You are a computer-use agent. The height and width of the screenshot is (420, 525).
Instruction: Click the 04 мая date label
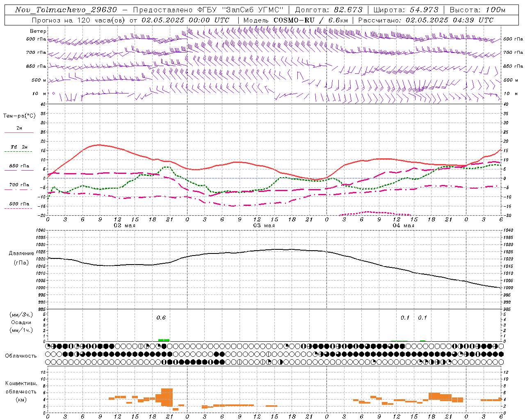pos(404,226)
